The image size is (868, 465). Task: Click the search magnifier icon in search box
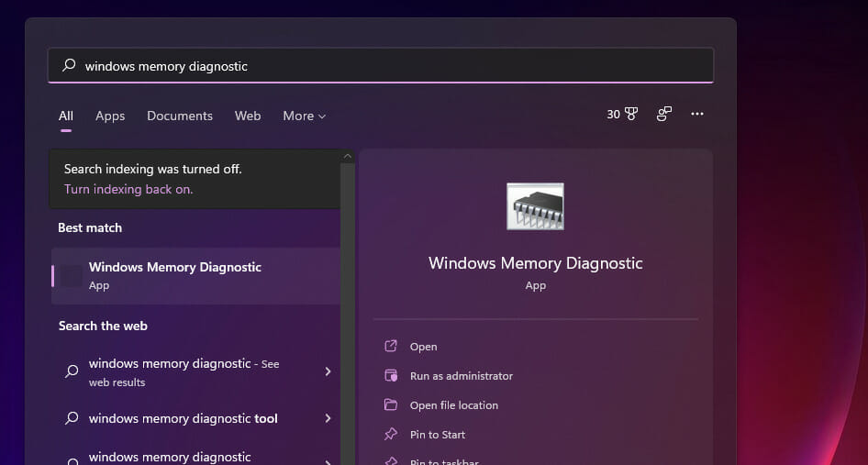pos(69,65)
